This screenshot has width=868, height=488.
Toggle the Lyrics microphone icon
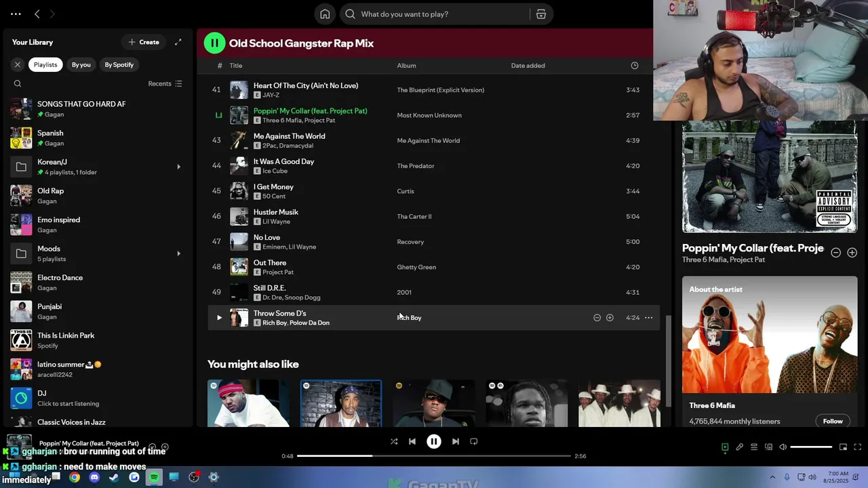739,447
